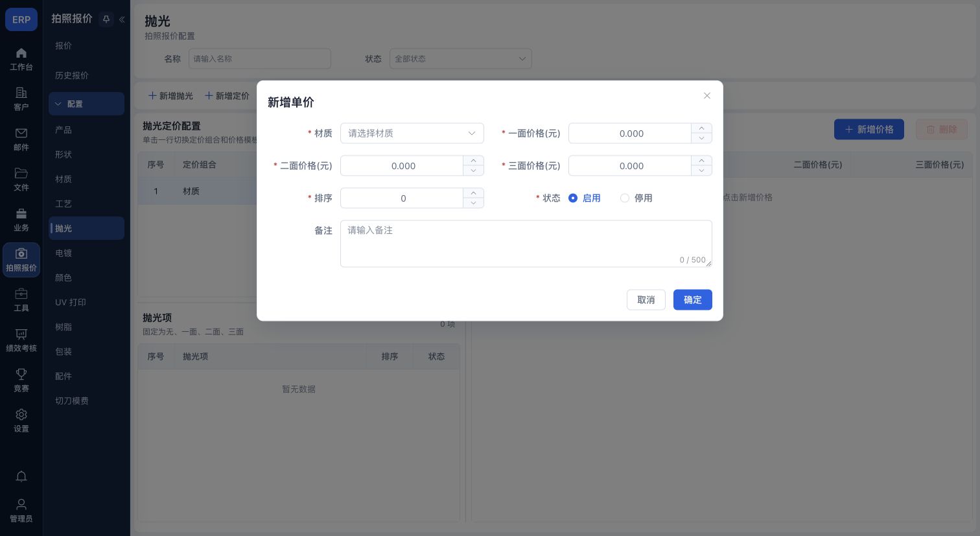Open the 客户 building icon
980x536 pixels.
pyautogui.click(x=21, y=93)
